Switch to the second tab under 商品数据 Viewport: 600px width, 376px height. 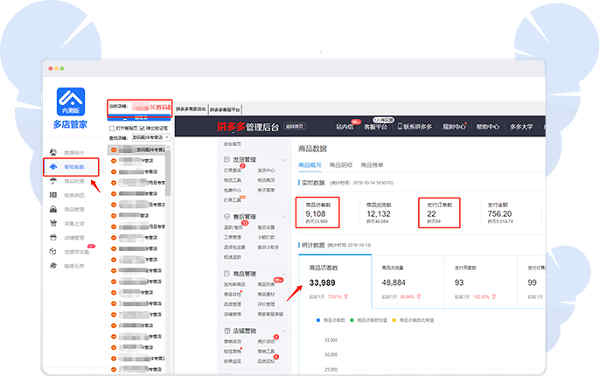(x=341, y=165)
